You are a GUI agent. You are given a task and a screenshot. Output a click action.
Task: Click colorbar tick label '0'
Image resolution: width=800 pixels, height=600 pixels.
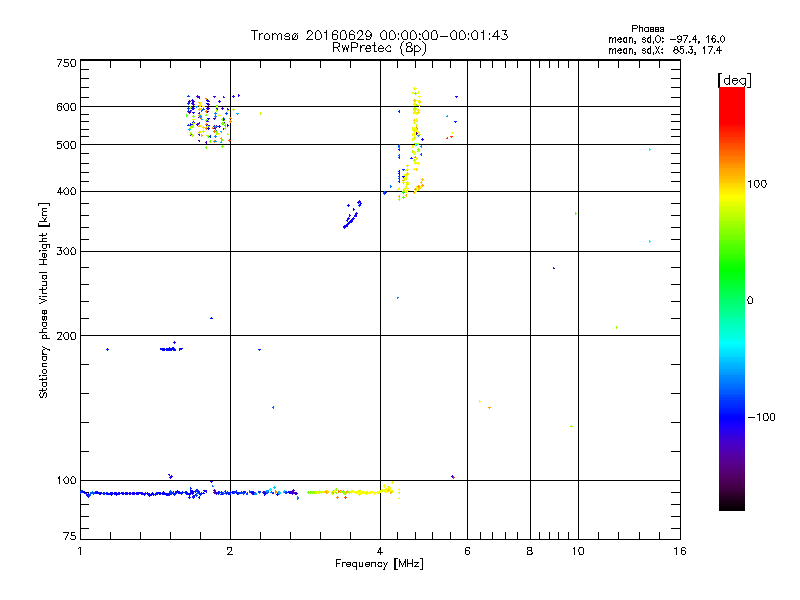(750, 301)
